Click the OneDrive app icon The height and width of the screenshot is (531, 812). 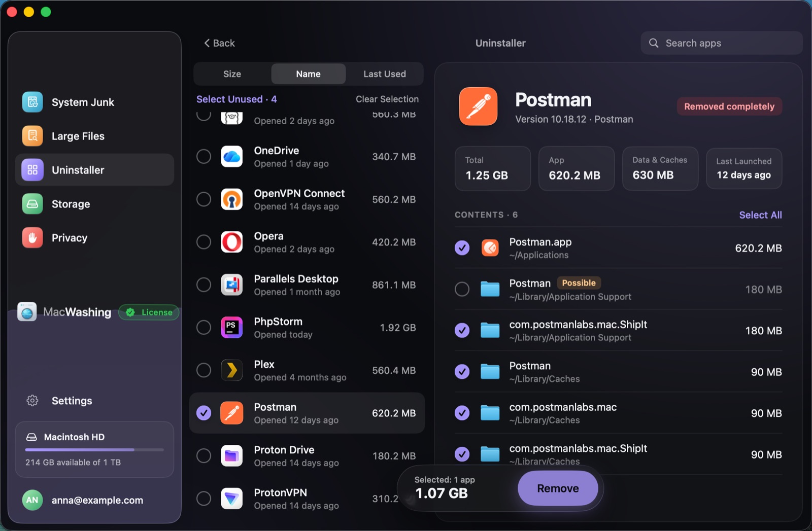click(232, 157)
